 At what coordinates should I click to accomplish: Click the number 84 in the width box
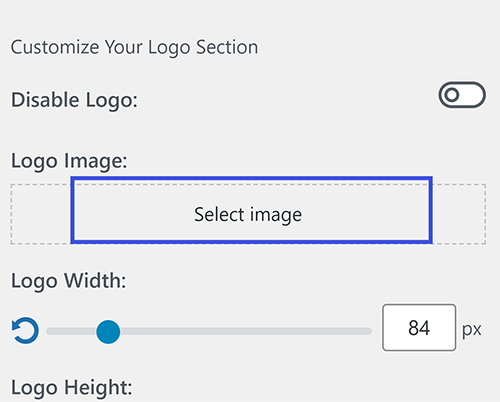pyautogui.click(x=419, y=328)
